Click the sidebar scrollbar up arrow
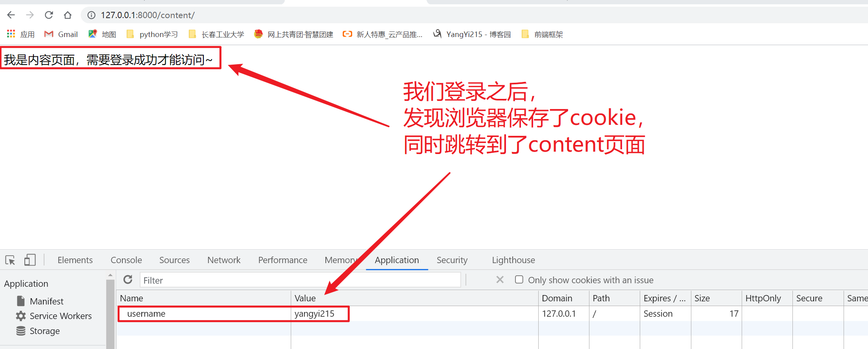This screenshot has width=868, height=349. (110, 275)
